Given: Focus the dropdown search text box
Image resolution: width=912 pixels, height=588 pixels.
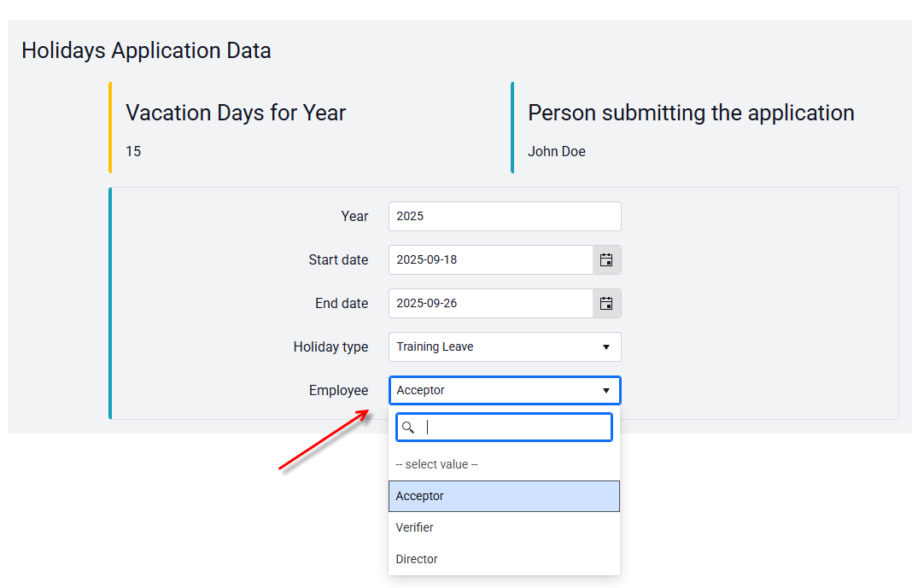Looking at the screenshot, I should point(505,427).
